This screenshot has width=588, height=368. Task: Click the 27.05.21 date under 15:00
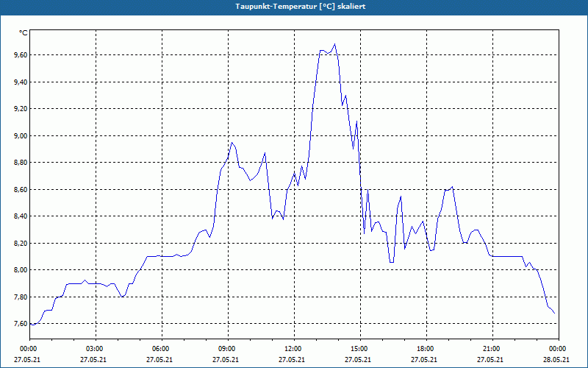(x=358, y=359)
